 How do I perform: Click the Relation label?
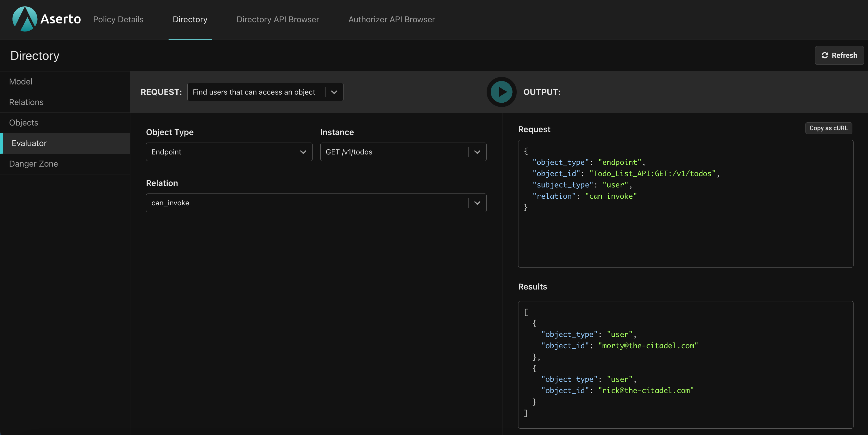pos(162,183)
